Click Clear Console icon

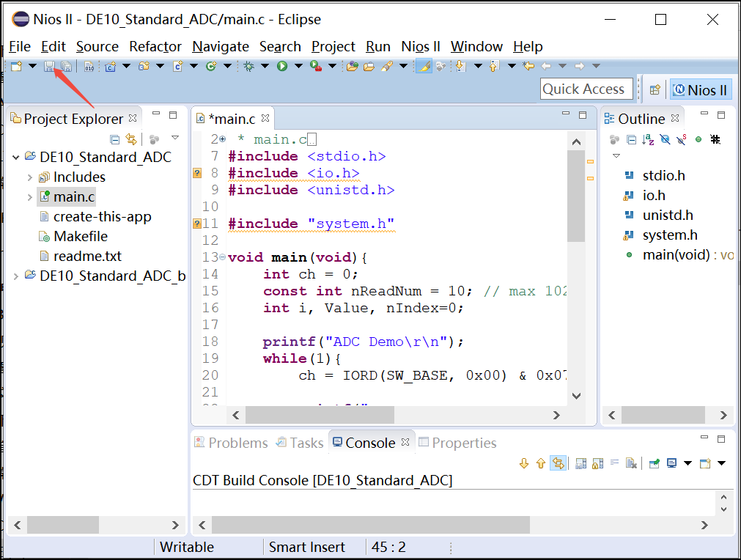(x=631, y=463)
